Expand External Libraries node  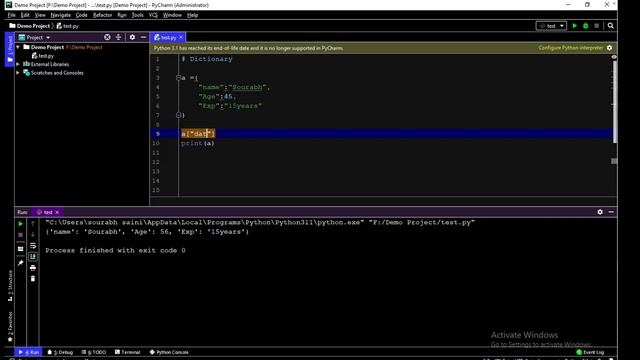click(18, 64)
